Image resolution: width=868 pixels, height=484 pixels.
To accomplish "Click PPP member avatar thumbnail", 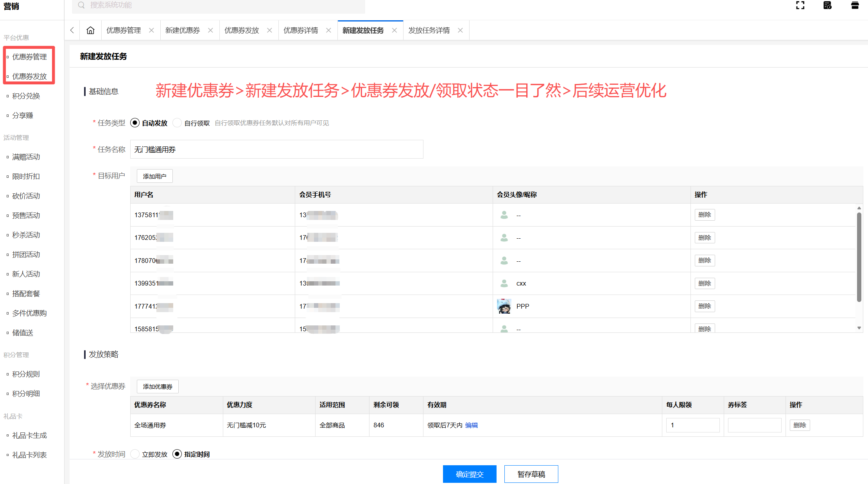I will pos(504,306).
